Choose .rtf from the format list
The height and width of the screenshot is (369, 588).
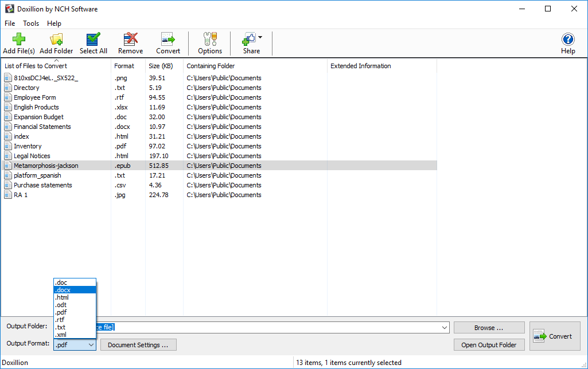[75, 320]
